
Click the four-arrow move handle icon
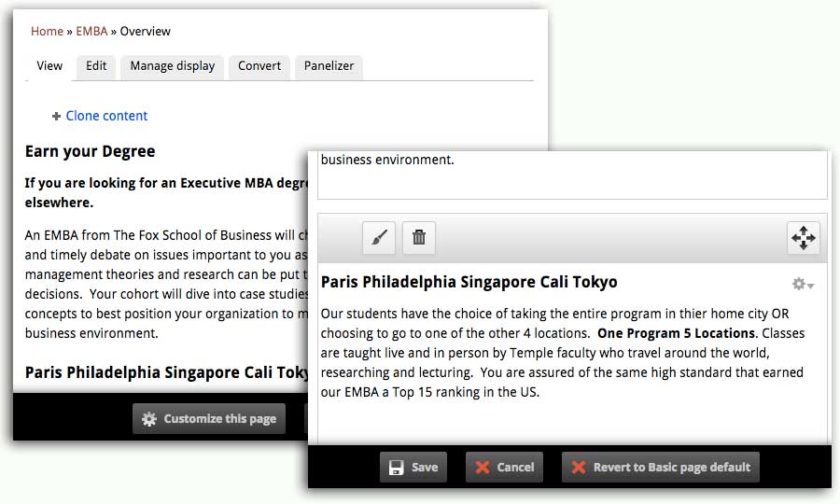pyautogui.click(x=803, y=238)
